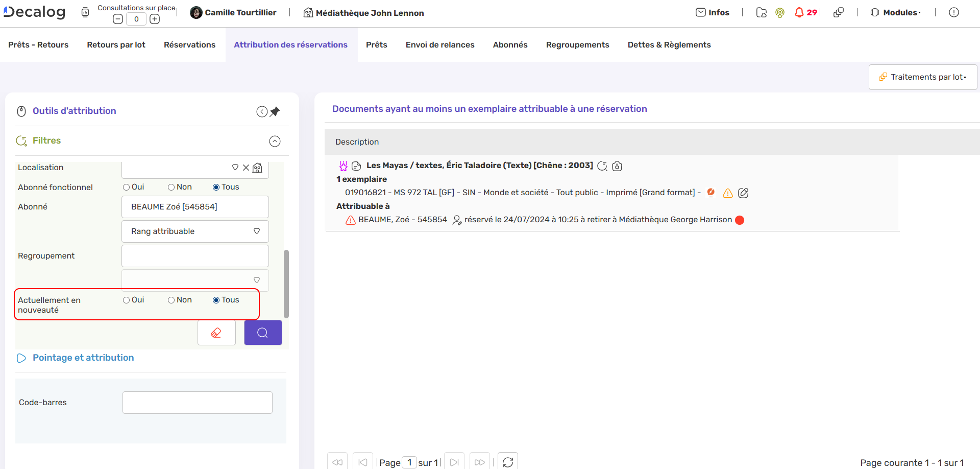Open the history icon beside Les Mayas title

(602, 167)
